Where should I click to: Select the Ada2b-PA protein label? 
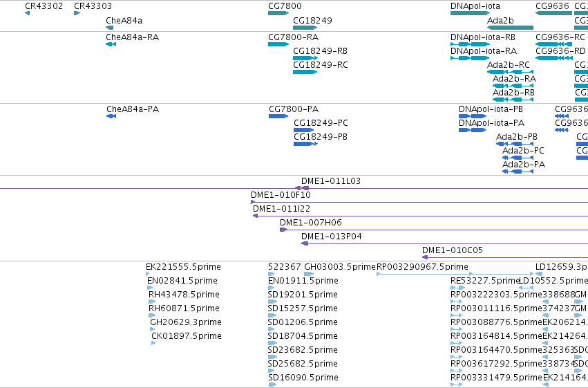click(x=524, y=165)
